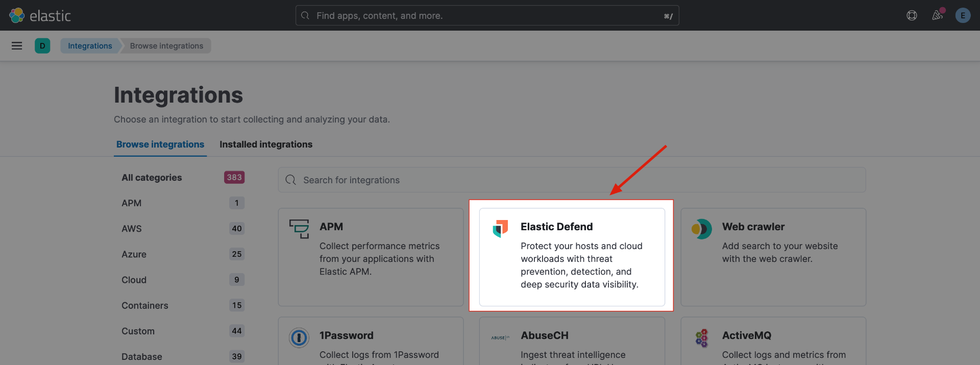Screen dimensions: 980x365
Task: Click the 383 count badge
Action: [x=234, y=177]
